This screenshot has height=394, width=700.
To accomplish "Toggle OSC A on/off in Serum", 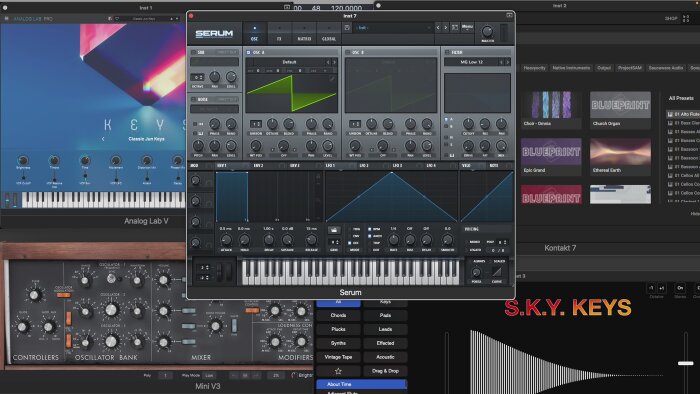I will [249, 52].
